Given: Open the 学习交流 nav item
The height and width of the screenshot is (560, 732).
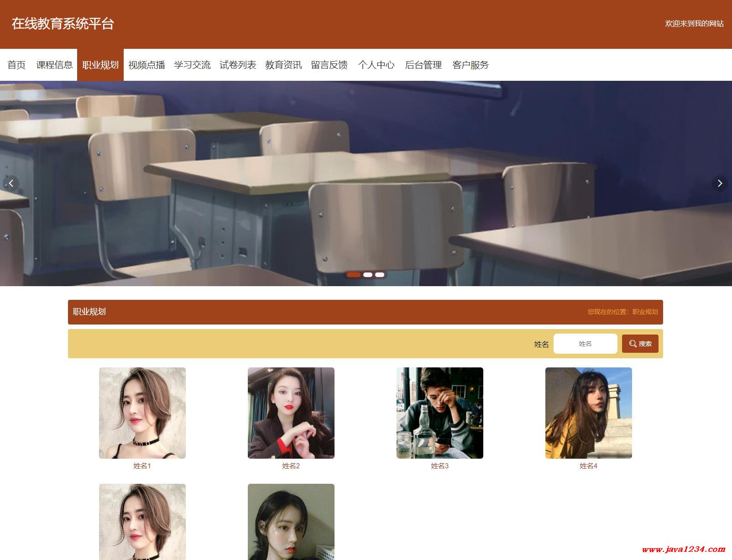Looking at the screenshot, I should pyautogui.click(x=192, y=65).
